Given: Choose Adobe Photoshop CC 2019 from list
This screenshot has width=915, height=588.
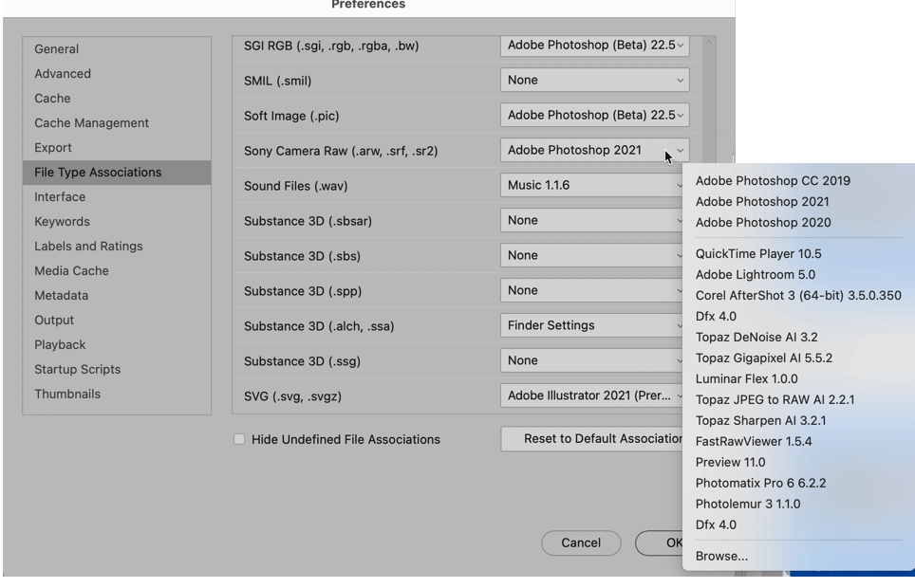Looking at the screenshot, I should pyautogui.click(x=773, y=181).
